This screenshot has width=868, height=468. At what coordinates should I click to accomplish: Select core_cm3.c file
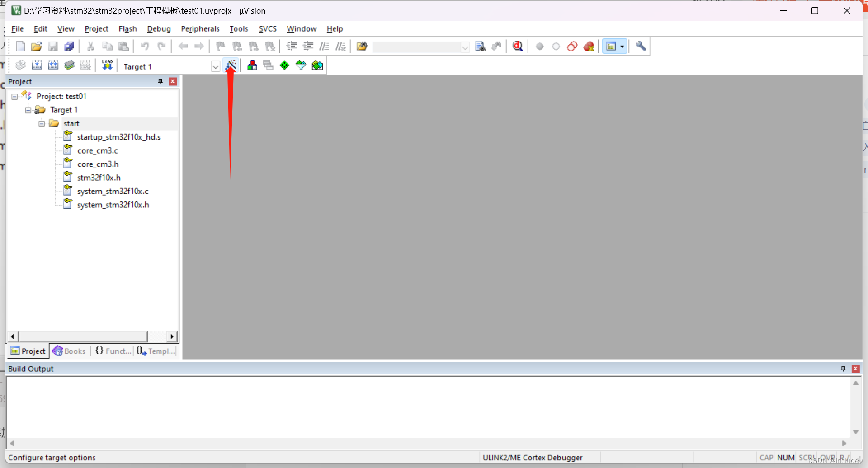click(x=98, y=150)
